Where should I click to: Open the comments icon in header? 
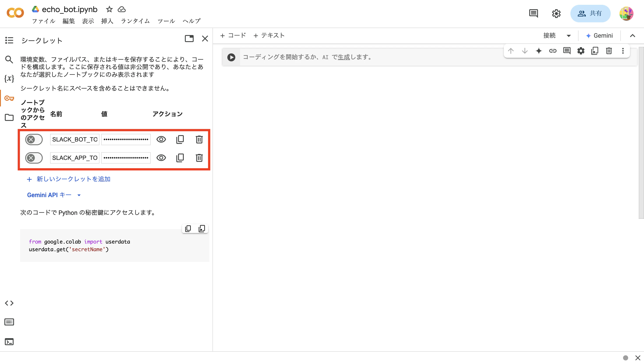click(x=534, y=13)
